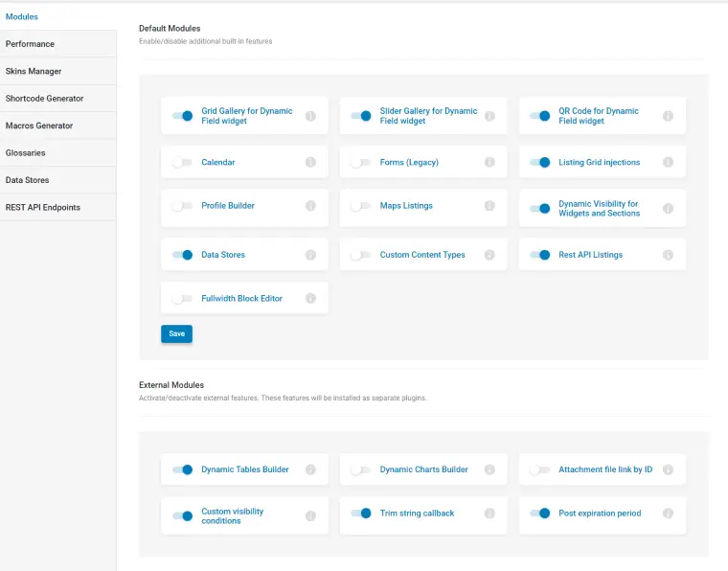Open info icon for Dynamic Tables Builder
Screen dimensions: 728x571
pyautogui.click(x=310, y=470)
